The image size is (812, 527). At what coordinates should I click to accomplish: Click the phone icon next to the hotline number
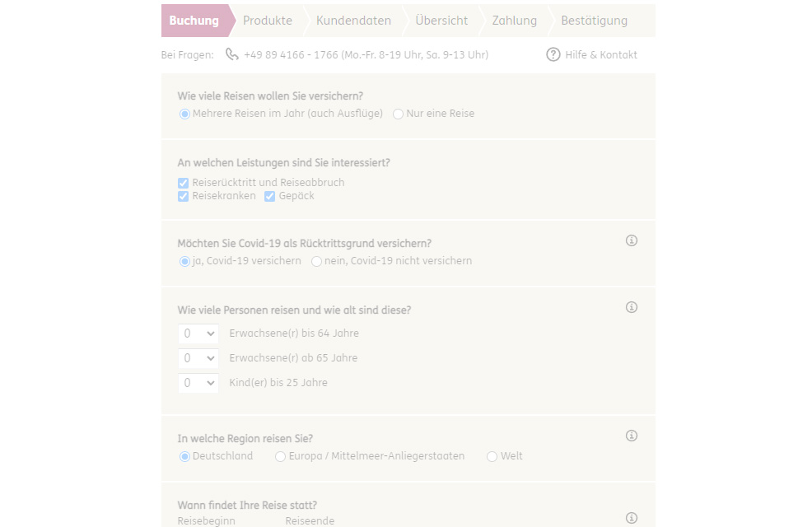pos(232,54)
